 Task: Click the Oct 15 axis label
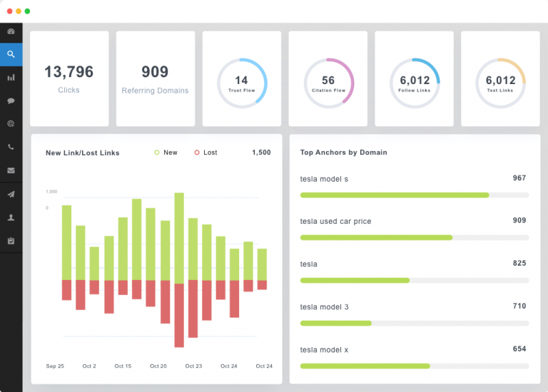pyautogui.click(x=123, y=366)
